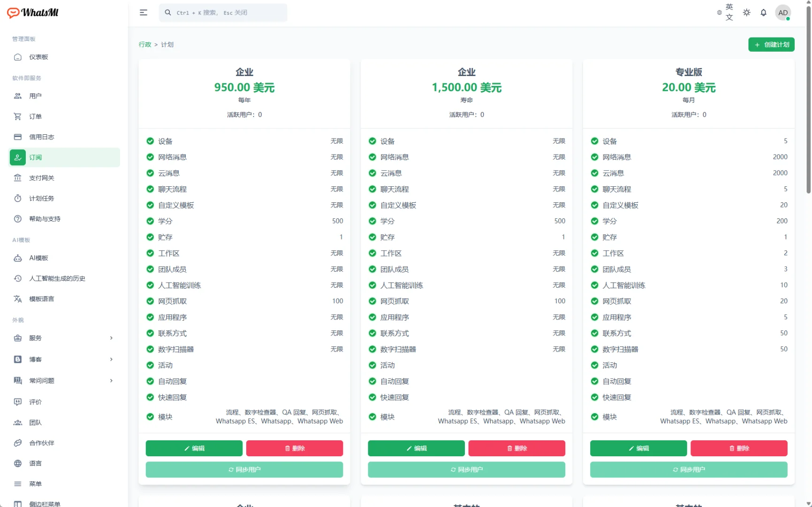The height and width of the screenshot is (507, 812).
Task: Open 帮助与支持 in the sidebar
Action: [64, 219]
